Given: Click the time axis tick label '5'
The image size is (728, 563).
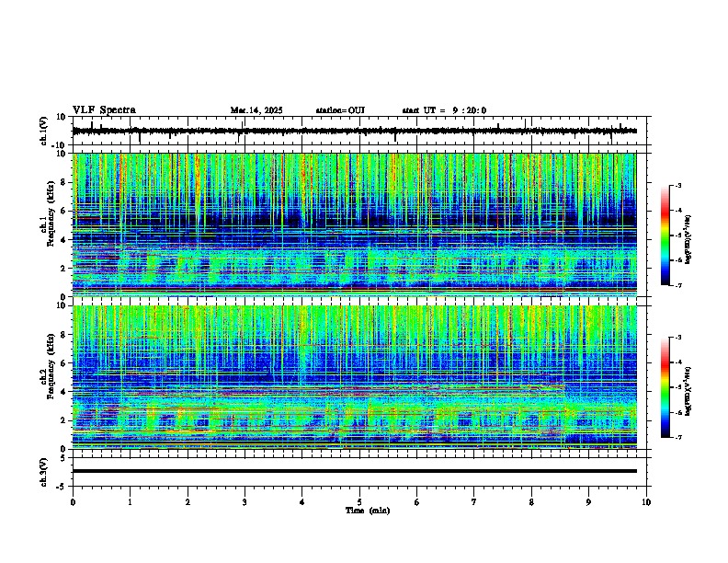Looking at the screenshot, I should click(359, 502).
